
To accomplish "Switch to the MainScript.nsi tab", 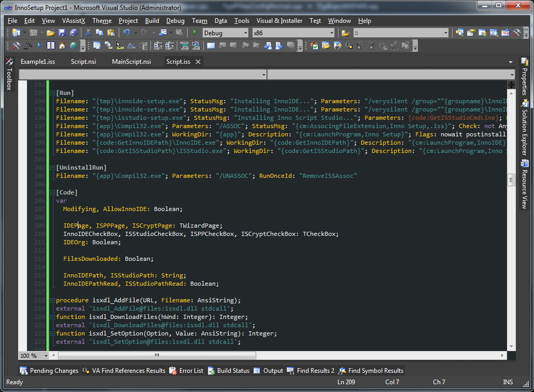I will click(x=132, y=62).
